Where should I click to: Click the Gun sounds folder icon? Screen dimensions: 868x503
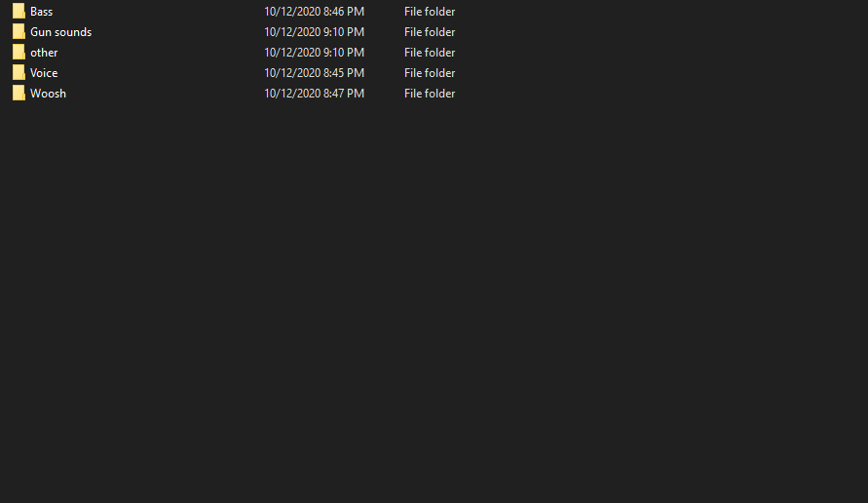[19, 32]
